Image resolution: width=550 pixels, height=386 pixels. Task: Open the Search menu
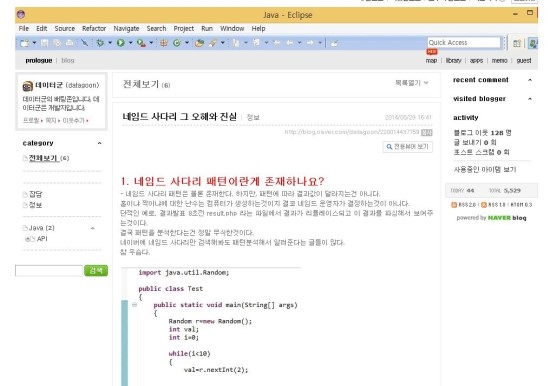point(156,28)
